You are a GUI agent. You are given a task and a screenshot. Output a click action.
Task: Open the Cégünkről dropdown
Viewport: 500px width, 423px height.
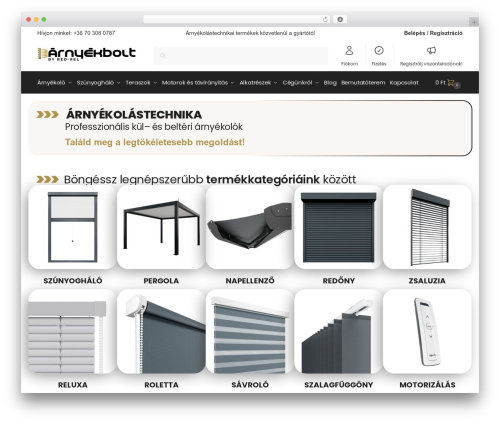pyautogui.click(x=300, y=82)
